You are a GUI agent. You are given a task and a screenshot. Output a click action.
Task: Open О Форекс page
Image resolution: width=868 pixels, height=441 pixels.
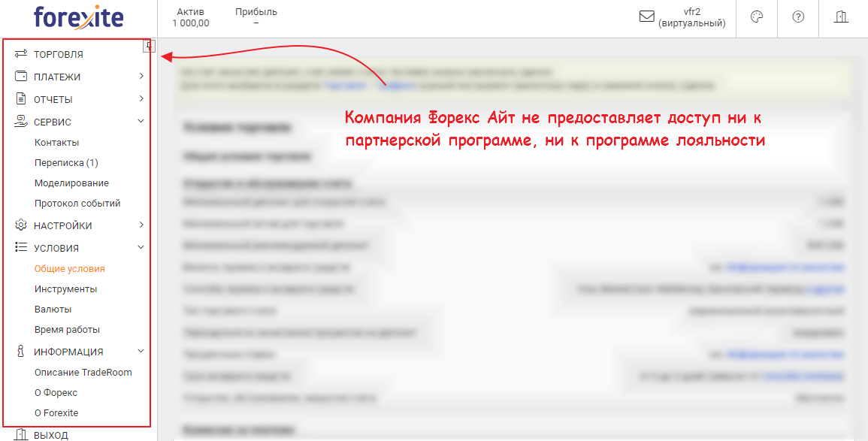tap(56, 393)
